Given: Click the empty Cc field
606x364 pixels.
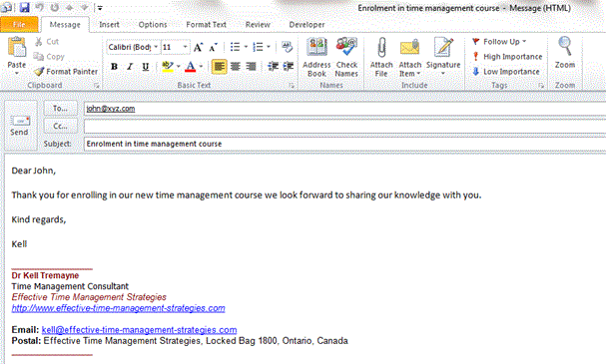Looking at the screenshot, I should coord(345,127).
